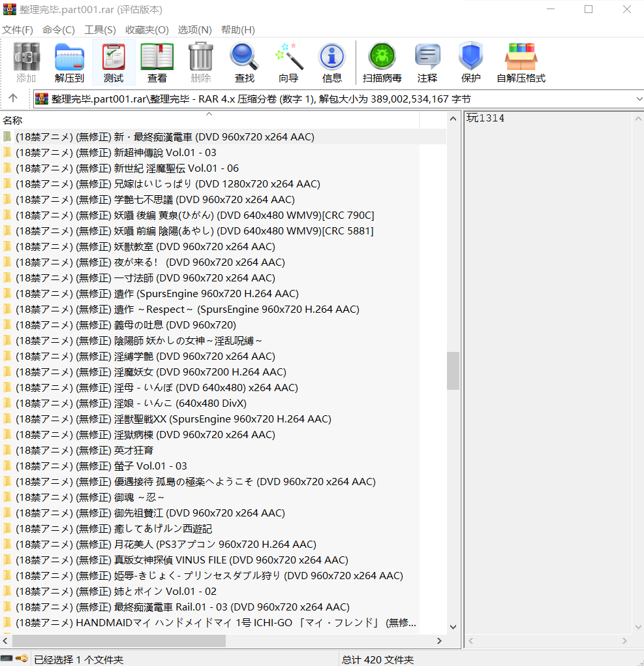Start 扫描病毒 (Virus scan) icon
The image size is (644, 666).
pyautogui.click(x=382, y=63)
